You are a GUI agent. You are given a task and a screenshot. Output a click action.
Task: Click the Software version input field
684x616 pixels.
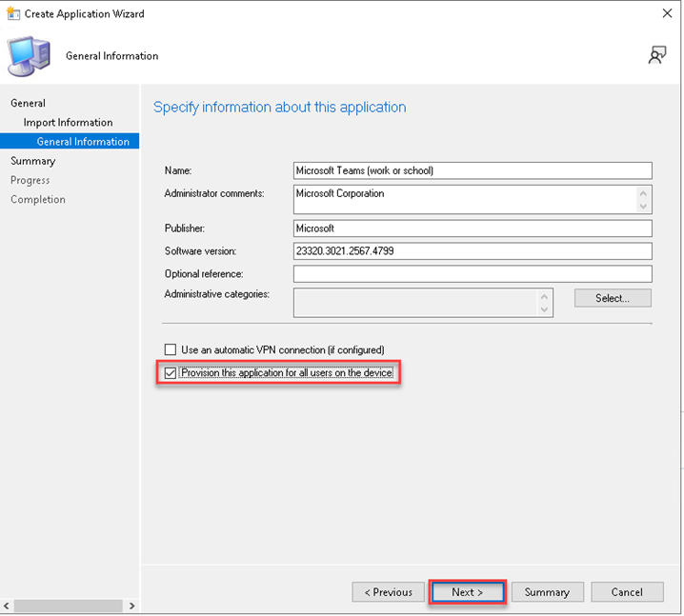473,251
